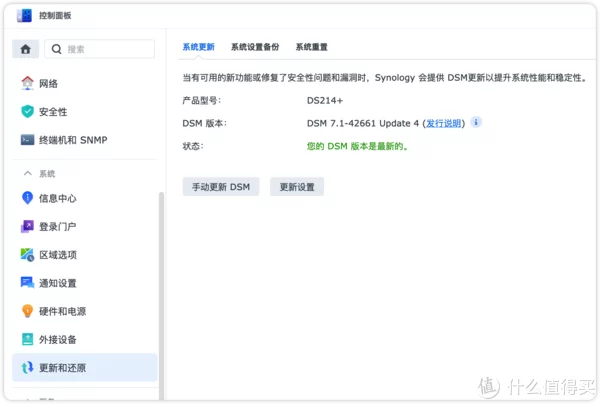Image resolution: width=600 pixels, height=404 pixels.
Task: Select the DSM 版本 field label
Action: coord(204,123)
